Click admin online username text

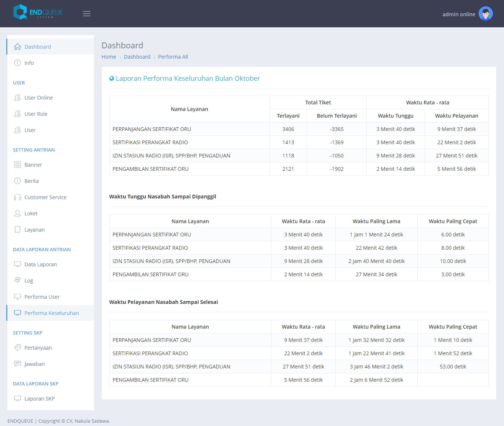[x=459, y=14]
